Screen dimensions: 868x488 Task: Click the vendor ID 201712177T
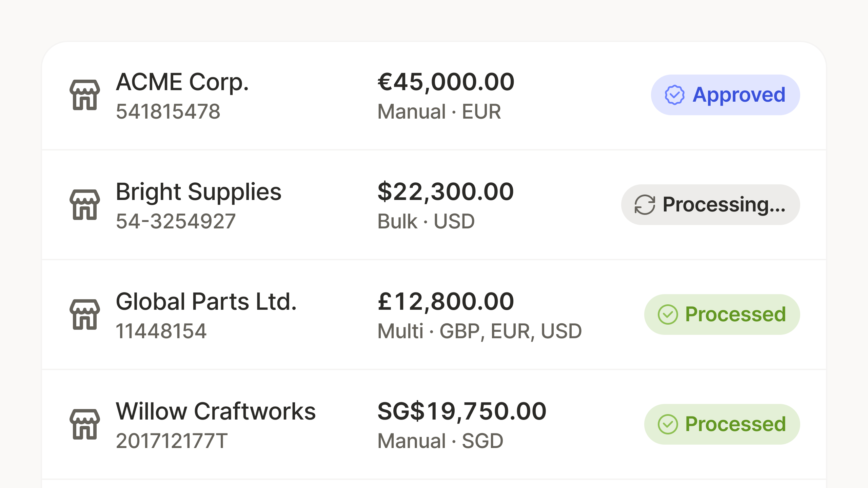point(172,441)
